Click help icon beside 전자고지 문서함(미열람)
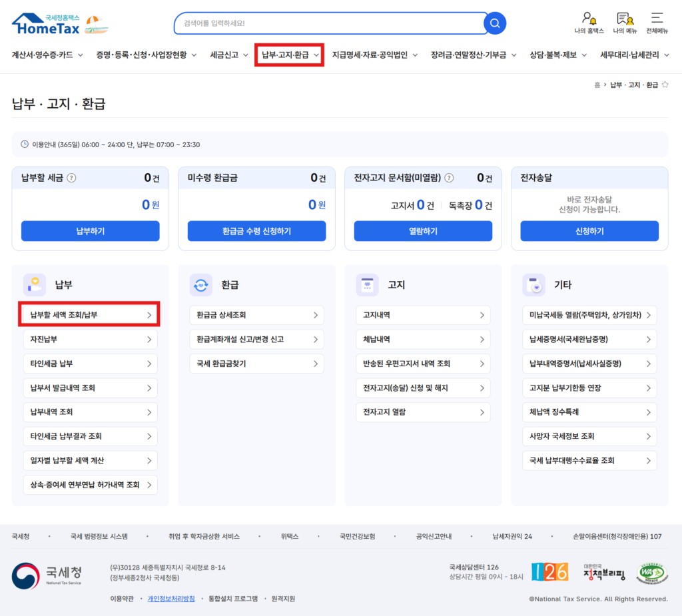Image resolution: width=682 pixels, height=616 pixels. (x=450, y=178)
